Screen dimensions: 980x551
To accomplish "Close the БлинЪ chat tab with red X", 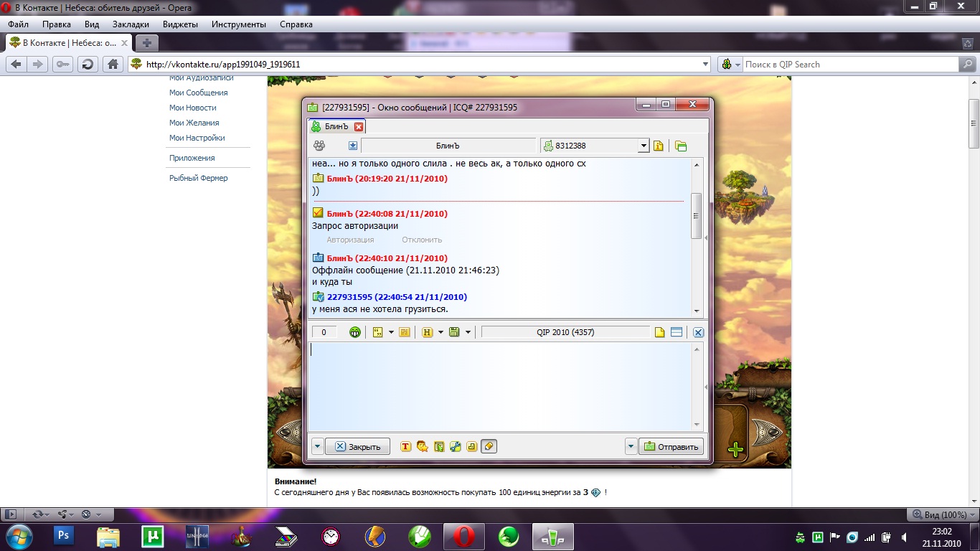I will pos(359,127).
